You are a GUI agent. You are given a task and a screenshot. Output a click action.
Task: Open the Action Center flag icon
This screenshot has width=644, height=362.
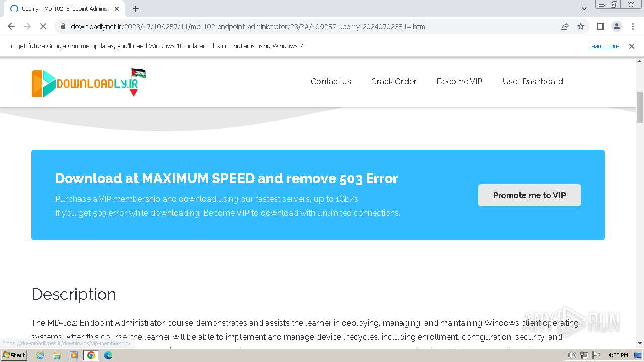pyautogui.click(x=596, y=355)
